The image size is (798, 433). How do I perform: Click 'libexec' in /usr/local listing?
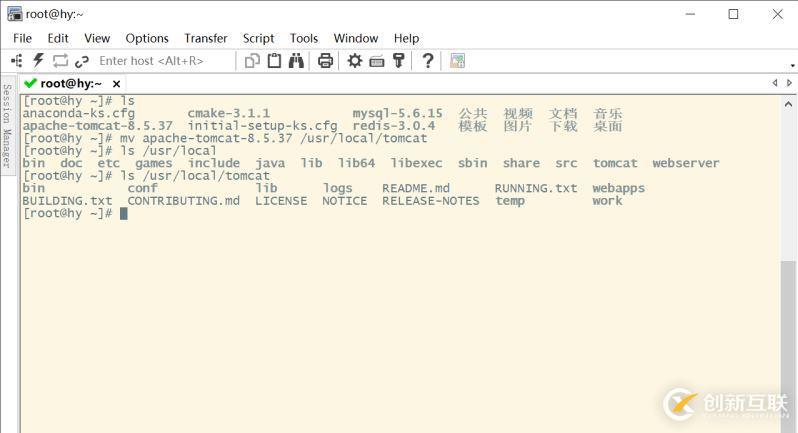pyautogui.click(x=416, y=163)
